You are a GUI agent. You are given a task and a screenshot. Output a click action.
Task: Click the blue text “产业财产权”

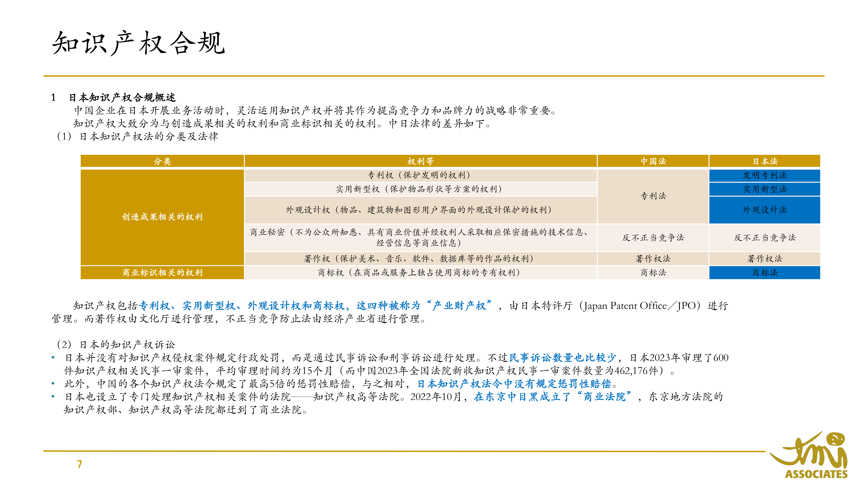(x=459, y=305)
